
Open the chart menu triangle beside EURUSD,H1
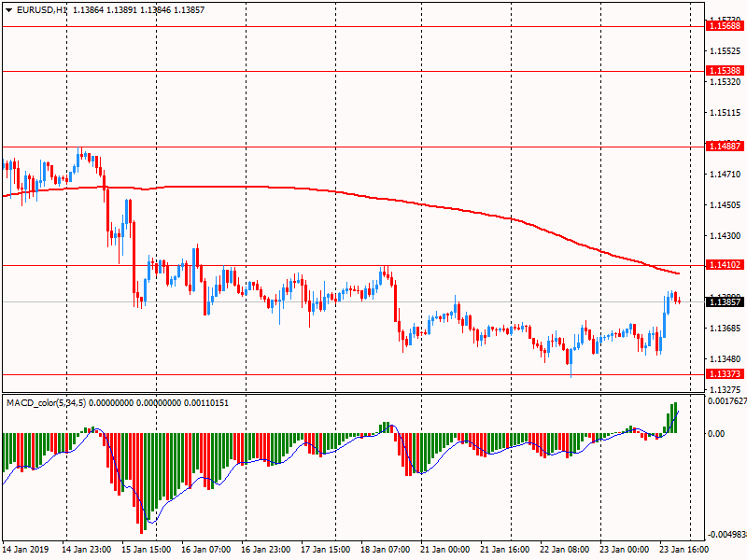pyautogui.click(x=8, y=10)
